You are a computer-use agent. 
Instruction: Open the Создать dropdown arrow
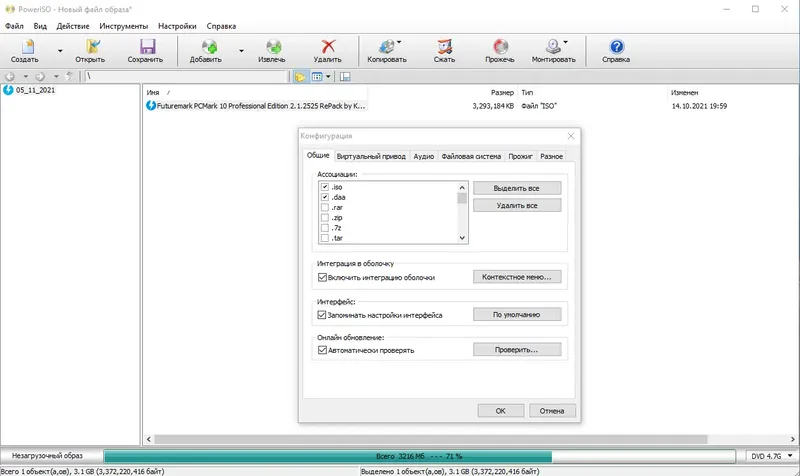point(60,51)
